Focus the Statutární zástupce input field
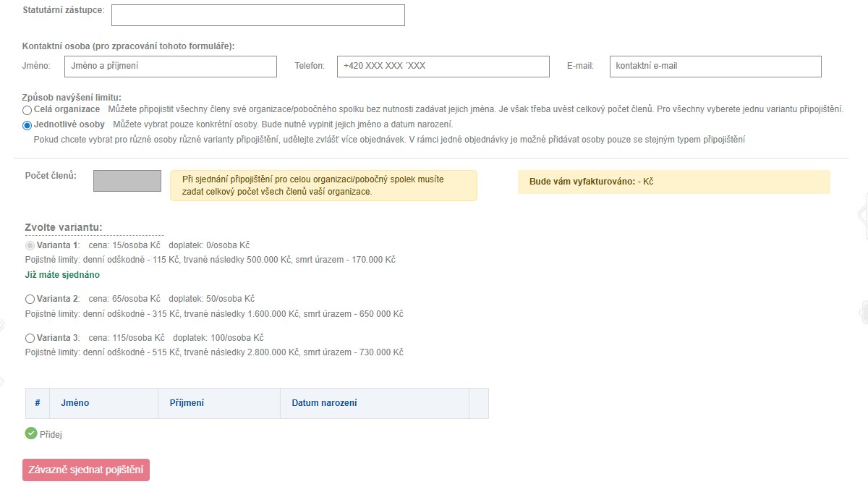Screen dimensions: 868x500 tap(258, 15)
